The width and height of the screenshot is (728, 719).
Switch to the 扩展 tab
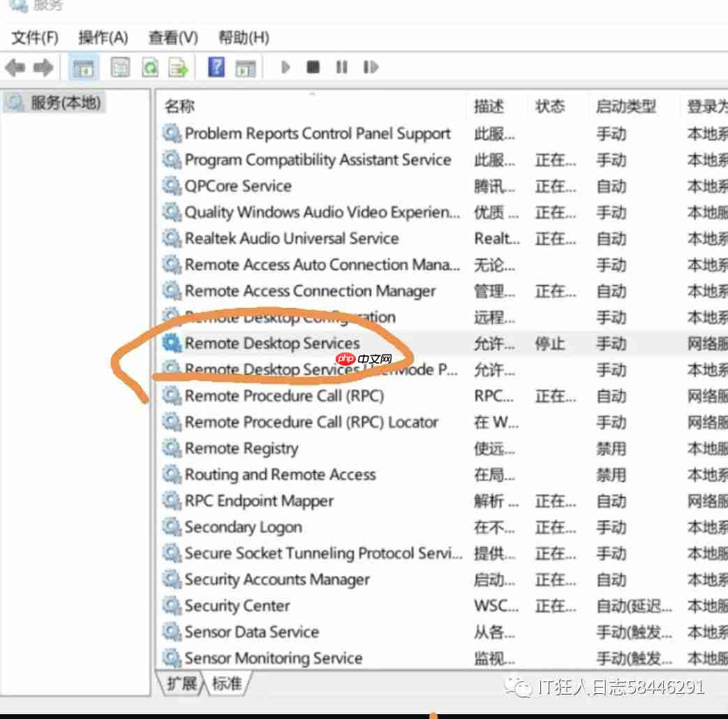pos(181,683)
